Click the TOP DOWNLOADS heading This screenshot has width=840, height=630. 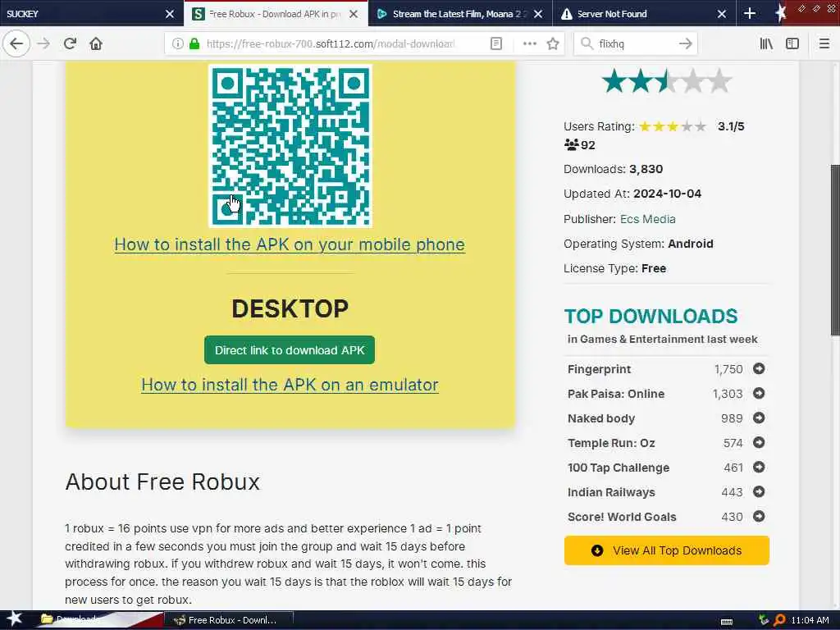651,316
